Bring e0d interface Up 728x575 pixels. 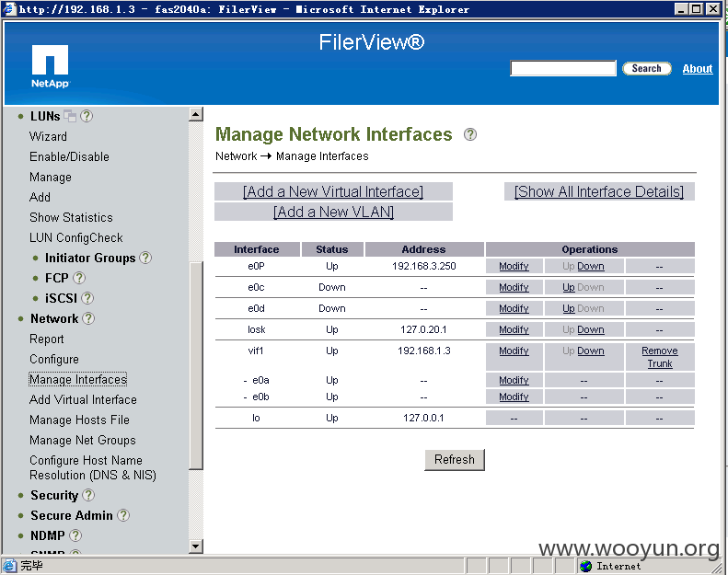[x=569, y=308]
